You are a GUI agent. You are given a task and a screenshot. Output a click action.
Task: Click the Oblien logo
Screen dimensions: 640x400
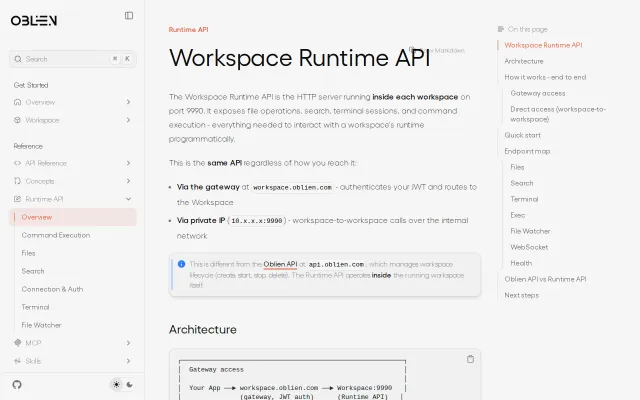(34, 20)
